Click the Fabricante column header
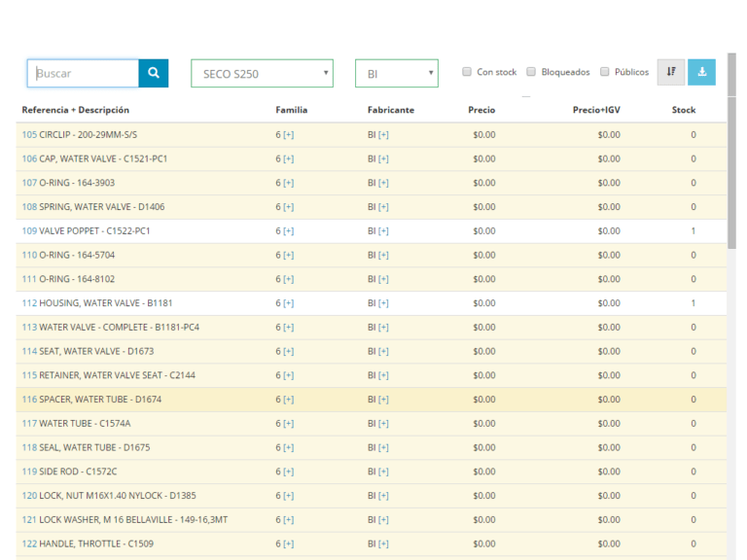Viewport: 747px width, 560px height. [390, 110]
